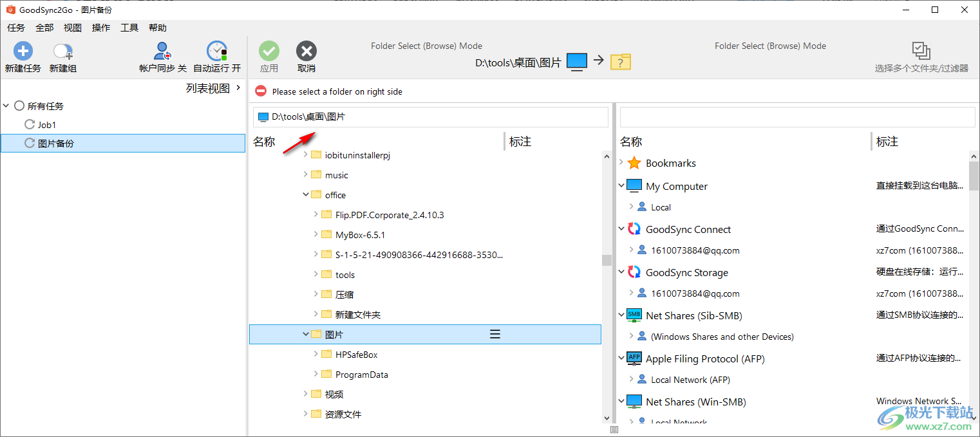This screenshot has height=437, width=980.
Task: Expand the 视频 folder
Action: pyautogui.click(x=306, y=394)
